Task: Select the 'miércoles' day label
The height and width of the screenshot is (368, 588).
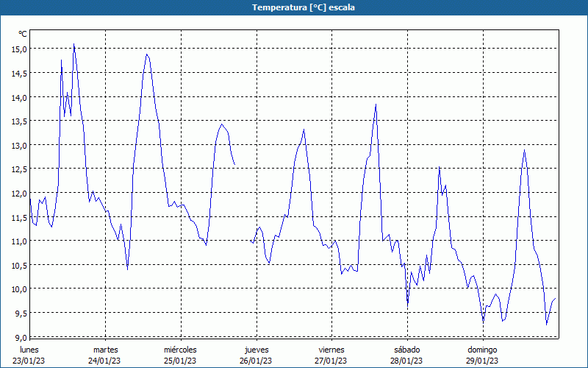Action: tap(180, 350)
